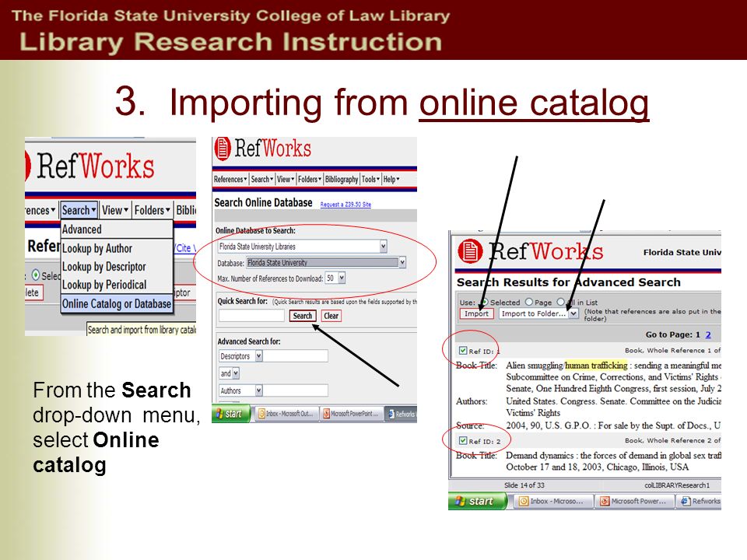Expand 'Florida State University Libraries' database dropdown

coord(384,247)
